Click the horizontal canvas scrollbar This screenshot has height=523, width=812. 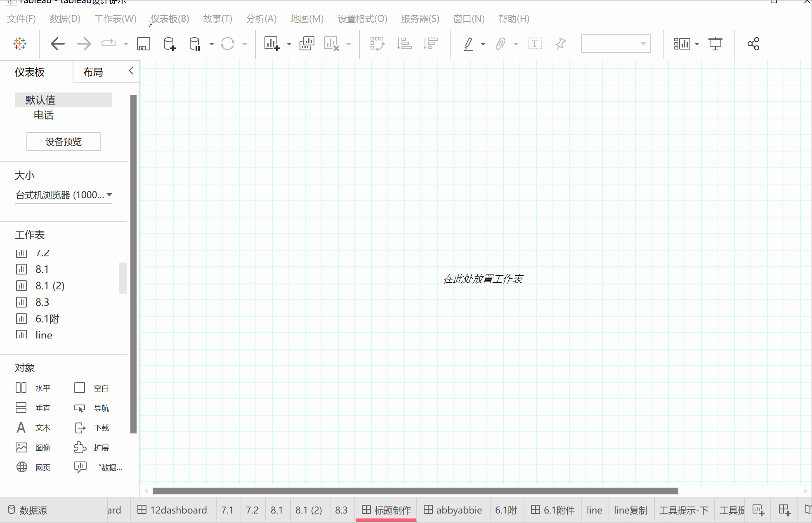click(x=415, y=491)
